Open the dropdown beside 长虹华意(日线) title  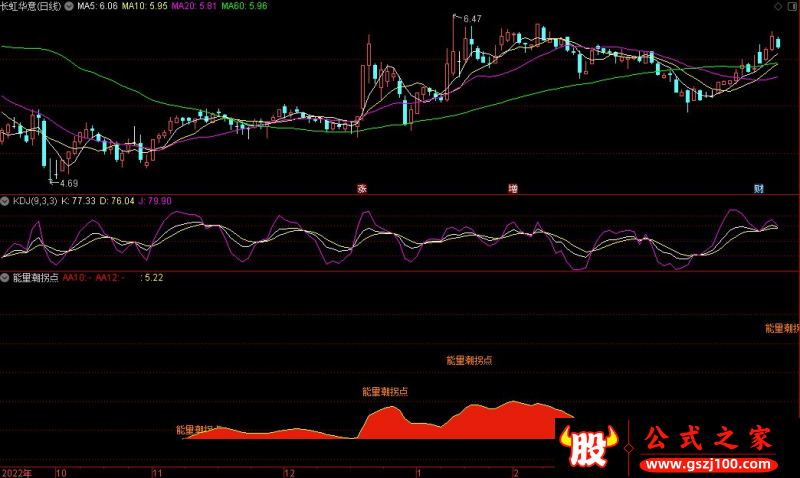[68, 6]
